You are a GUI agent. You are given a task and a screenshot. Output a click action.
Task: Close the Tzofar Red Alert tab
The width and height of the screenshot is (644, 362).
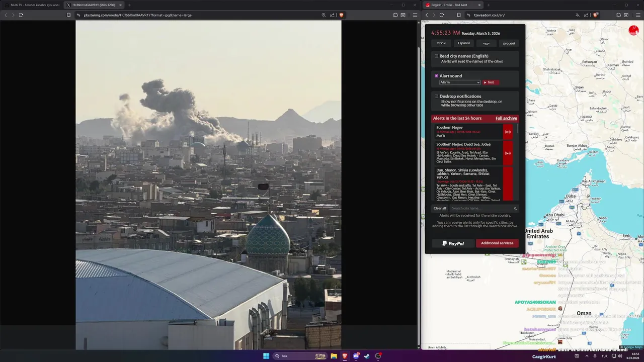click(479, 5)
